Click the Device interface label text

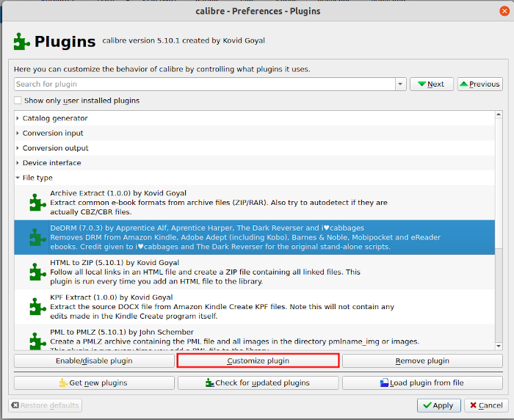(x=52, y=163)
